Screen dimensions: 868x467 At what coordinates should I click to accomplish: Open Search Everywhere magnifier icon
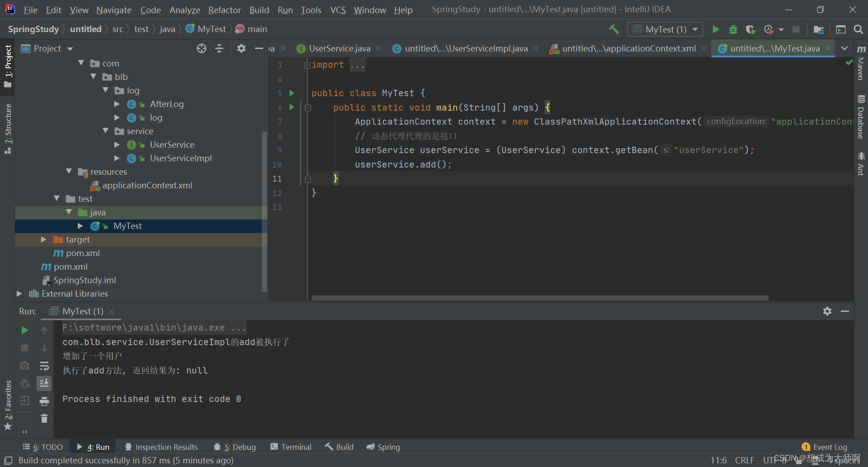pos(858,29)
